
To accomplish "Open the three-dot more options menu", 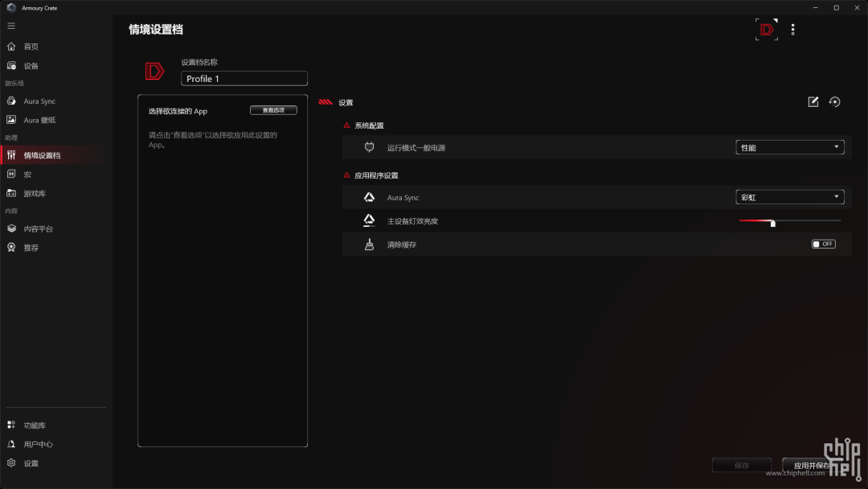I will click(792, 29).
